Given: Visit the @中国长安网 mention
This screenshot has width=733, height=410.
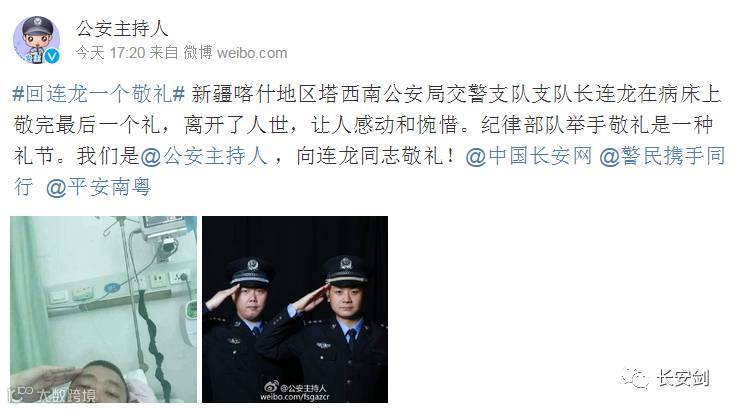Looking at the screenshot, I should coord(529,156).
